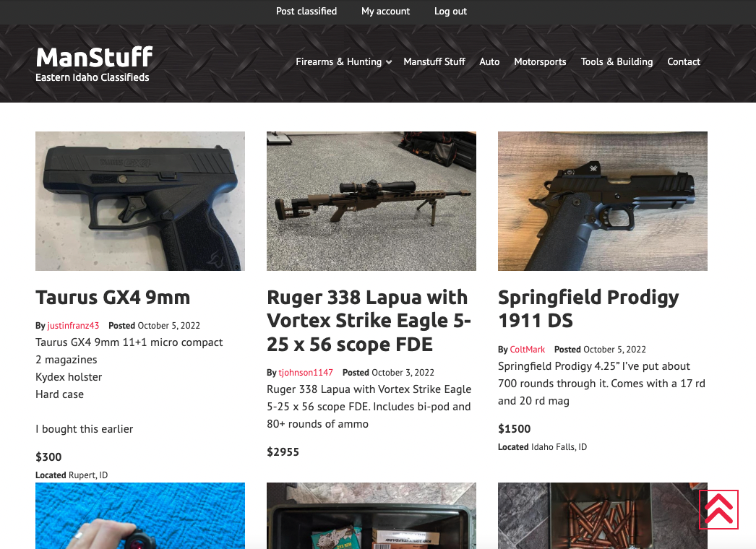
Task: View the Springfield Prodigy pistol image
Action: (603, 201)
